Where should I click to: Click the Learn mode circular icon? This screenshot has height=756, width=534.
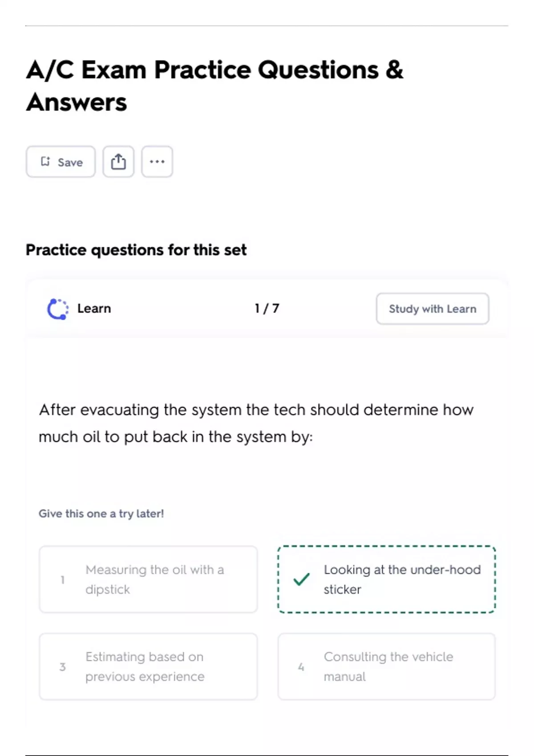[x=58, y=309]
